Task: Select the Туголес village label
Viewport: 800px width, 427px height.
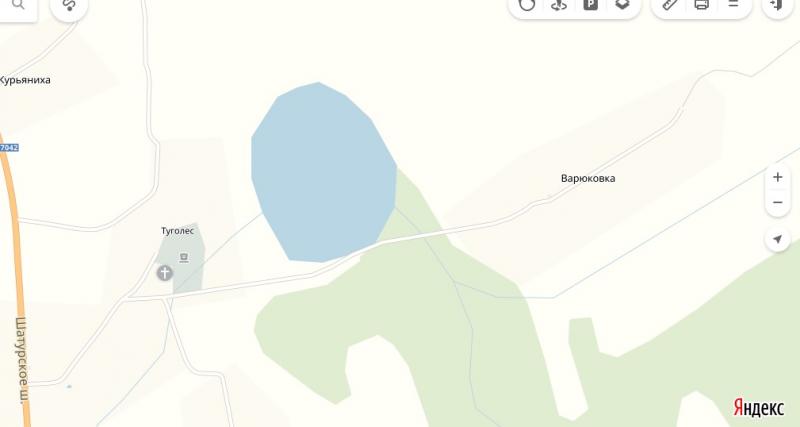Action: tap(178, 231)
